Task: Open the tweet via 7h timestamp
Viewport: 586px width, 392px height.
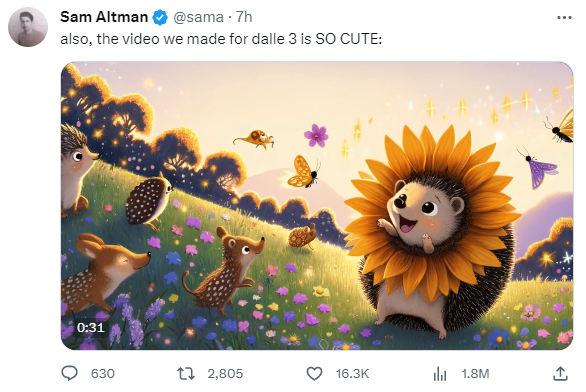Action: [x=244, y=17]
